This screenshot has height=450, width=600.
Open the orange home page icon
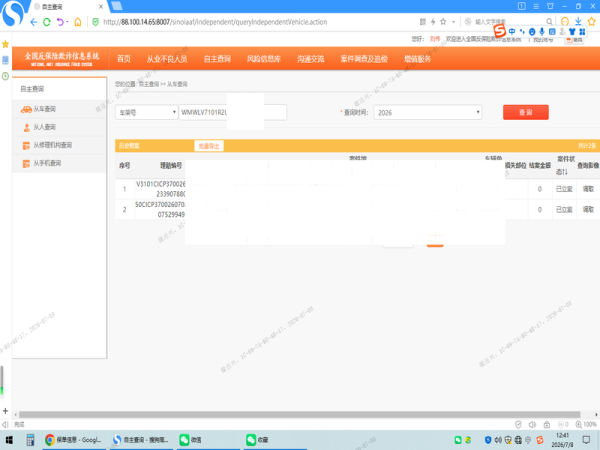coord(78,22)
